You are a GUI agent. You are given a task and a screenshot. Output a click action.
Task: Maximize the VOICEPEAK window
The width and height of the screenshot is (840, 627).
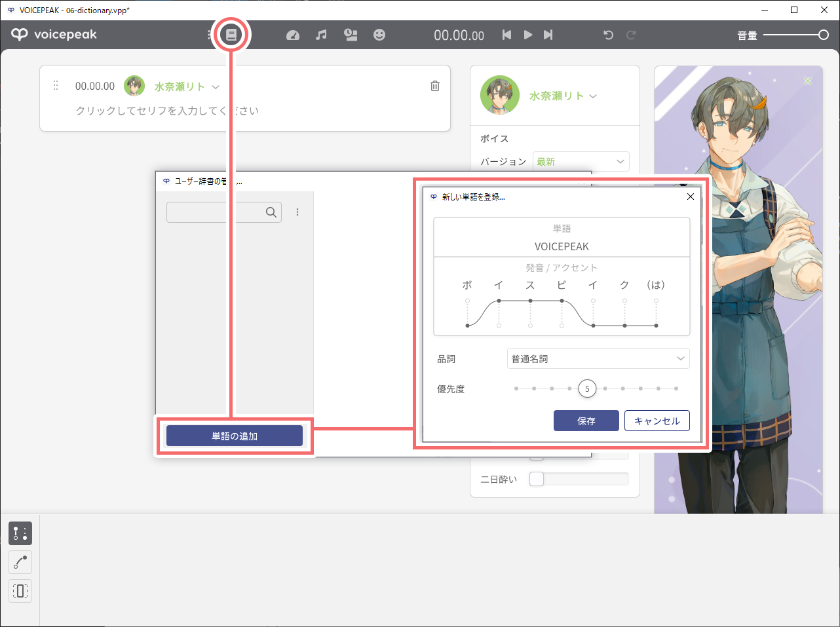[794, 10]
